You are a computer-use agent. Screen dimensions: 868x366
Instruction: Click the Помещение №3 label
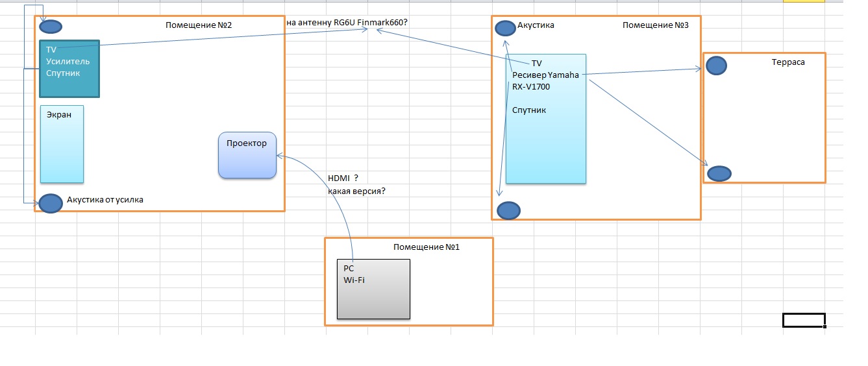click(x=656, y=25)
